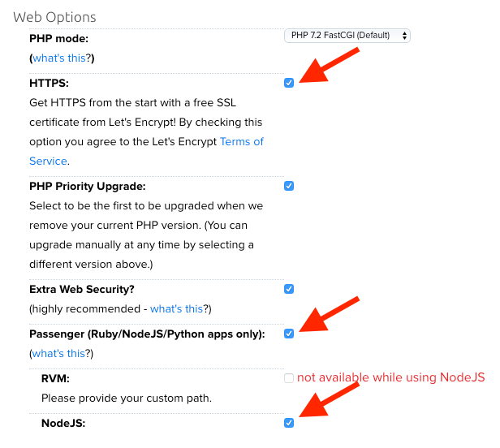Click the "NodeJS:" label

(x=63, y=423)
